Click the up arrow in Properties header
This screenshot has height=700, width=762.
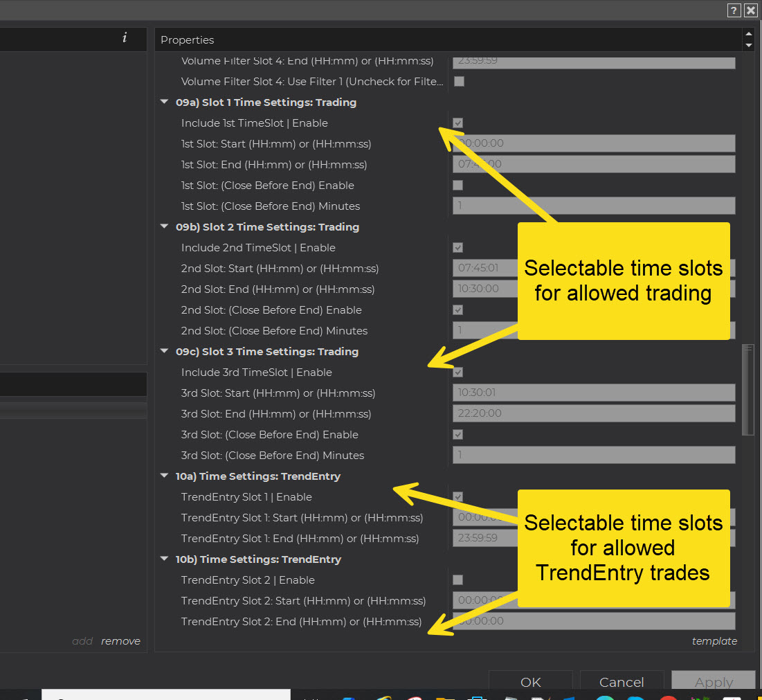pyautogui.click(x=747, y=34)
